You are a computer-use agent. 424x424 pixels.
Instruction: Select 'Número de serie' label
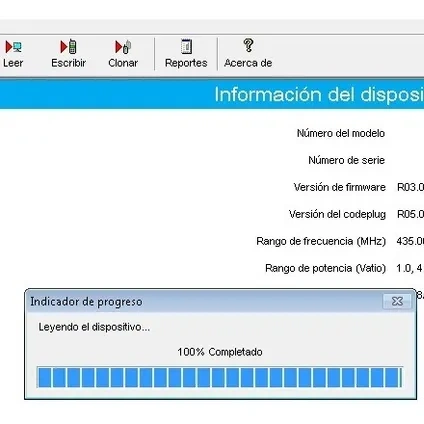tap(347, 160)
